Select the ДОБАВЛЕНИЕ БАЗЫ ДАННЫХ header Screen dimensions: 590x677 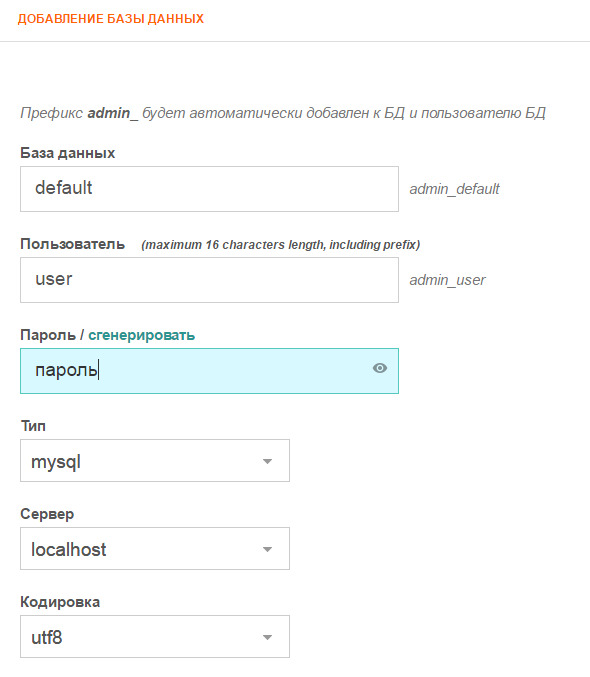coord(111,19)
